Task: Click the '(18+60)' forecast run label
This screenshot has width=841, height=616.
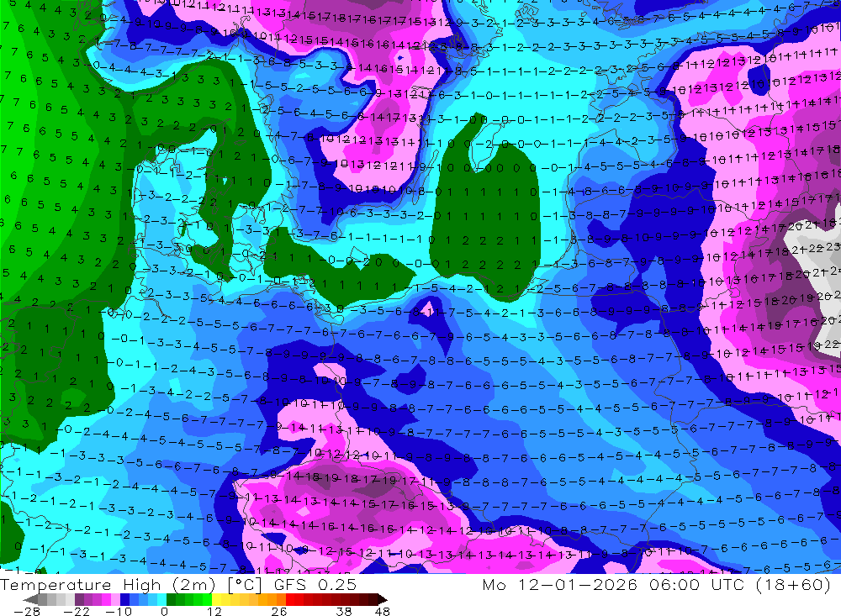Action: point(793,584)
